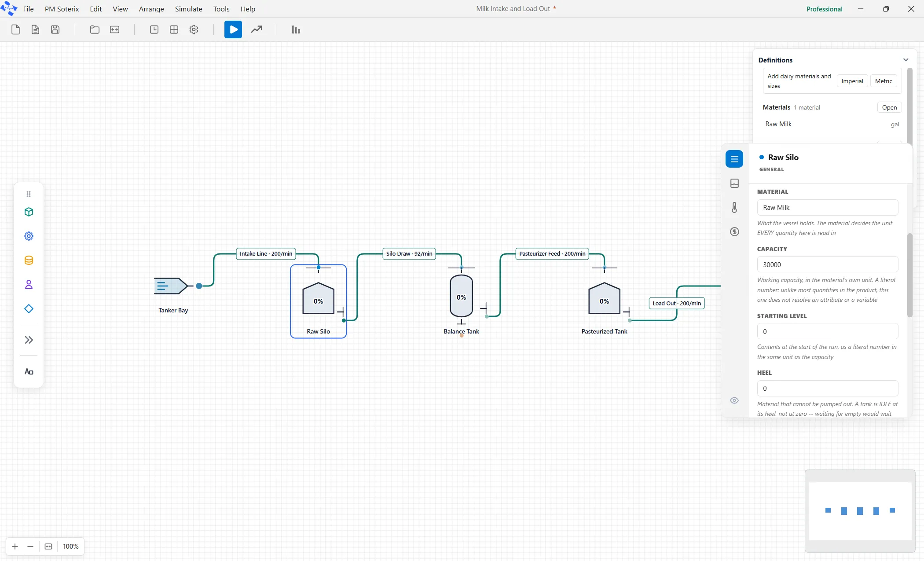Click the document template icon in toolbar
This screenshot has height=561, width=924.
pos(35,29)
